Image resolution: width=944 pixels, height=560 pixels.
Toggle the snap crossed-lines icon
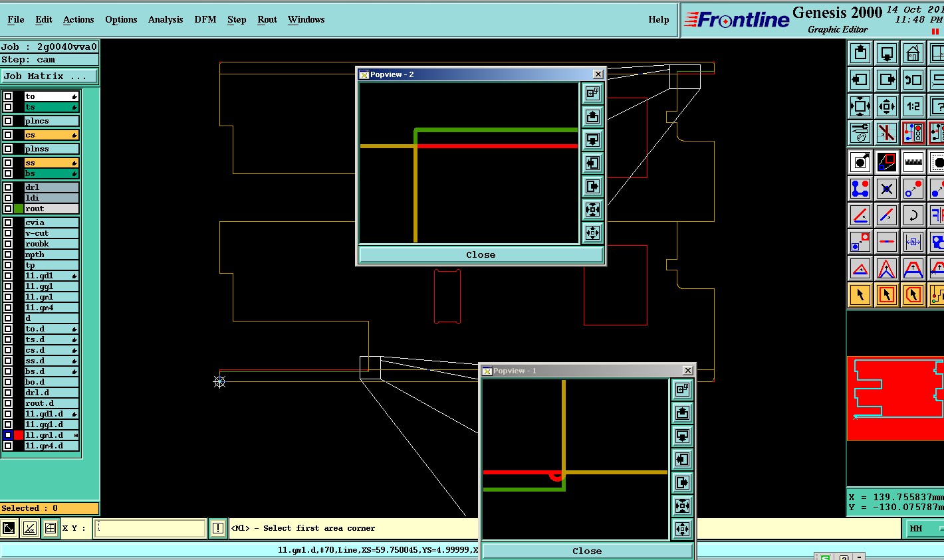click(x=887, y=133)
